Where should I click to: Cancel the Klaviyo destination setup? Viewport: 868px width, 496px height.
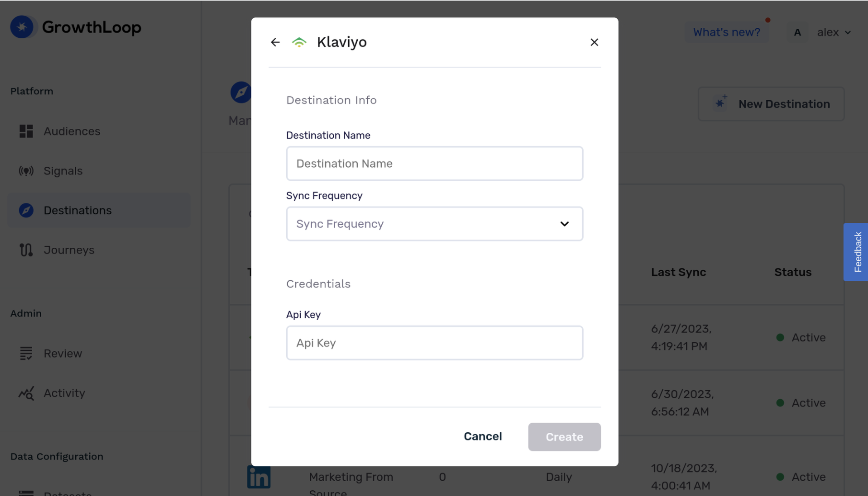pos(482,437)
